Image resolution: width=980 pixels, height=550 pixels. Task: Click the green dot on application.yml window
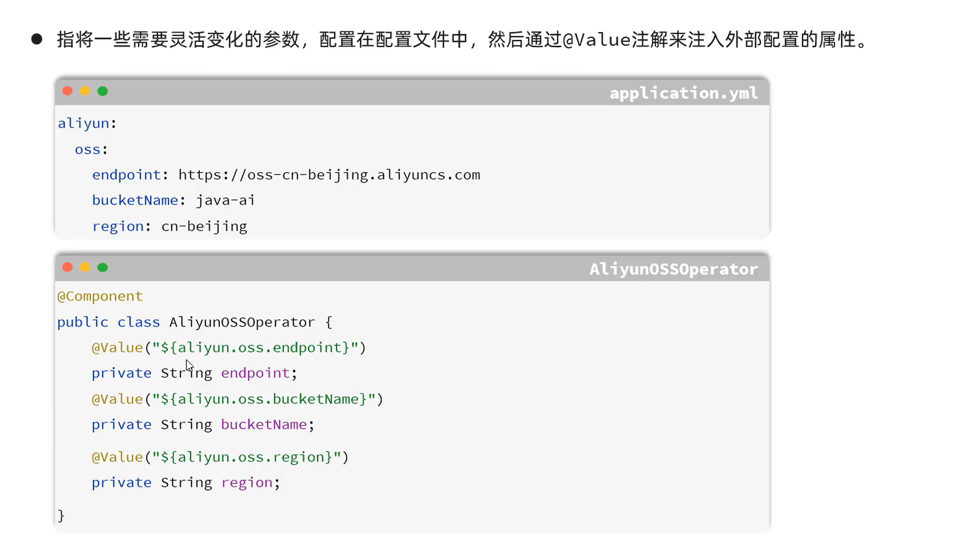click(103, 91)
